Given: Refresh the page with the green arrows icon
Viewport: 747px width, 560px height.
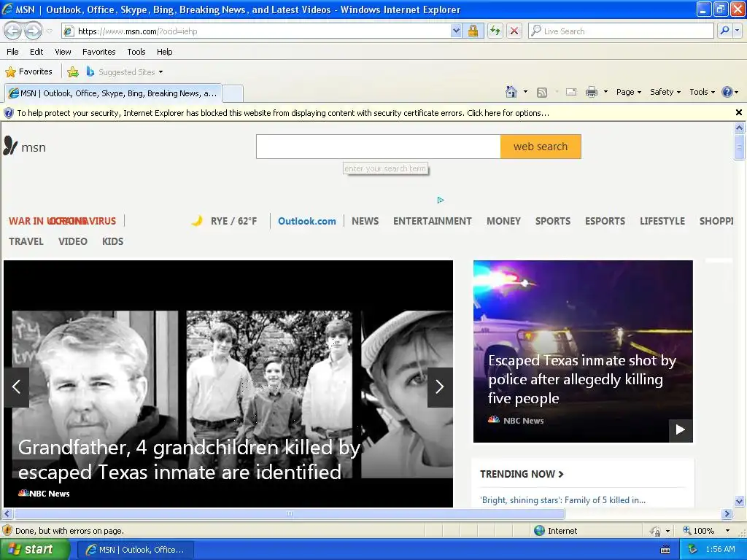Looking at the screenshot, I should pos(495,31).
